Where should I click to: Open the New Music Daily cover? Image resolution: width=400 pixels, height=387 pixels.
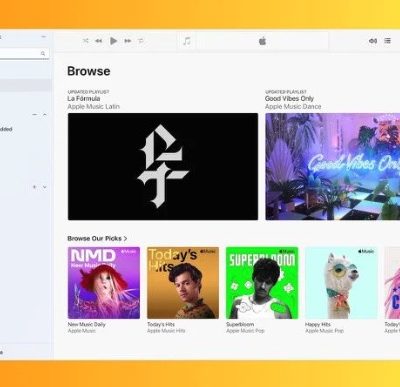coord(104,283)
